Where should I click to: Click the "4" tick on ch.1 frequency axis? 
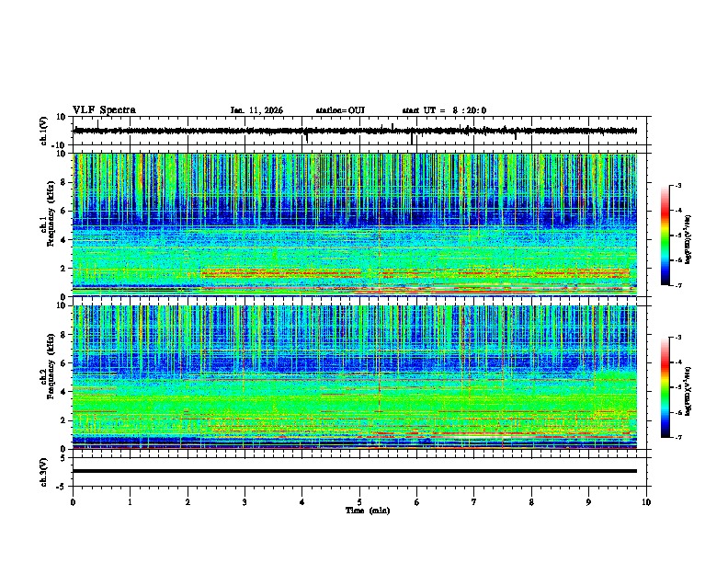click(63, 240)
